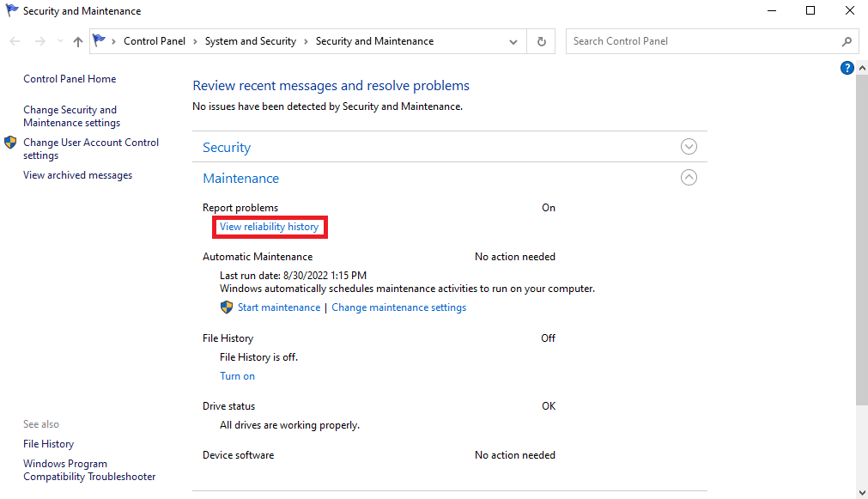Open help with the question mark icon

[x=847, y=67]
